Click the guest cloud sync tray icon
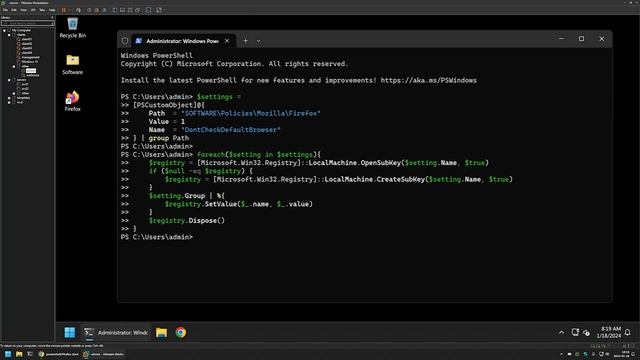Screen dimensions: 640x360 587,333
